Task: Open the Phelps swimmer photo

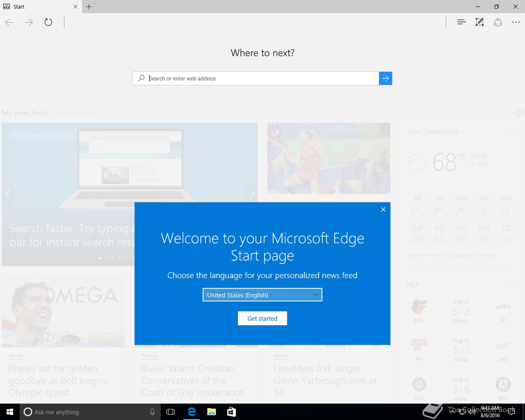Action: click(x=63, y=311)
